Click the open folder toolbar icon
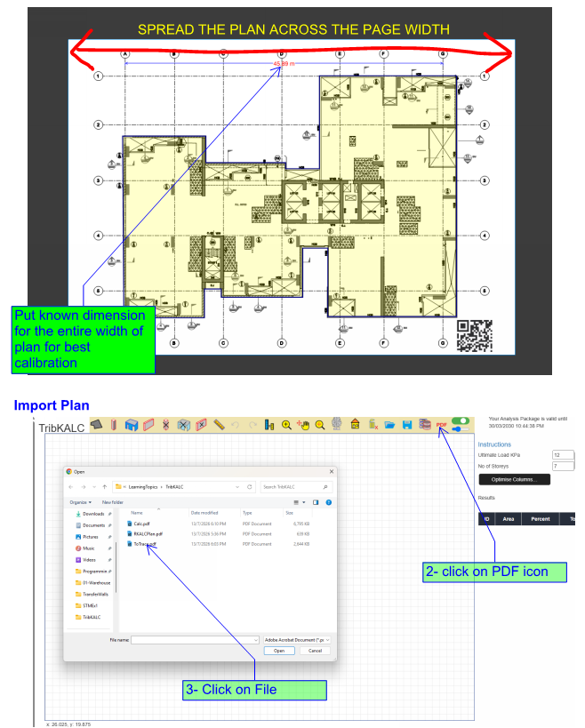 [x=389, y=425]
